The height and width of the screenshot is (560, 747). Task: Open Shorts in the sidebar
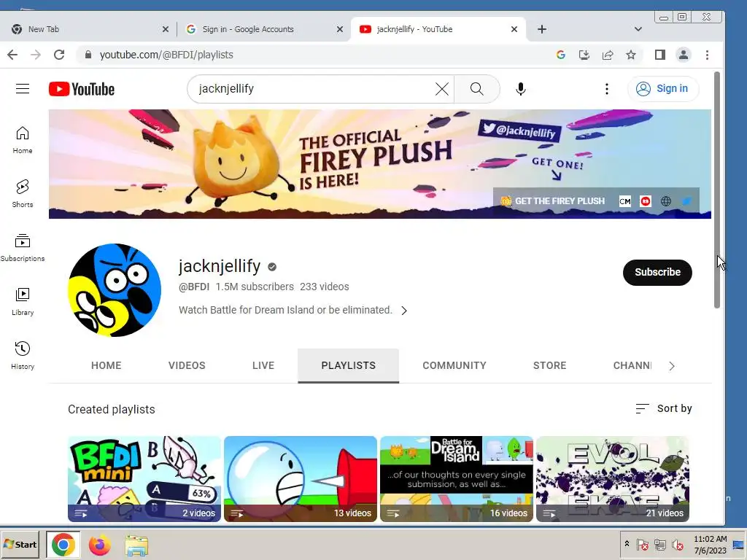[23, 194]
